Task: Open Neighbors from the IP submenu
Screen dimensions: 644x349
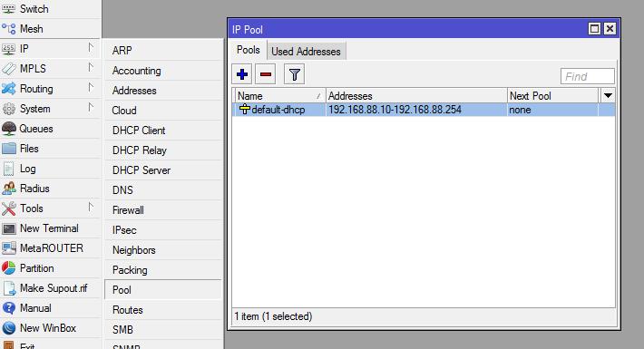Action: coord(163,250)
